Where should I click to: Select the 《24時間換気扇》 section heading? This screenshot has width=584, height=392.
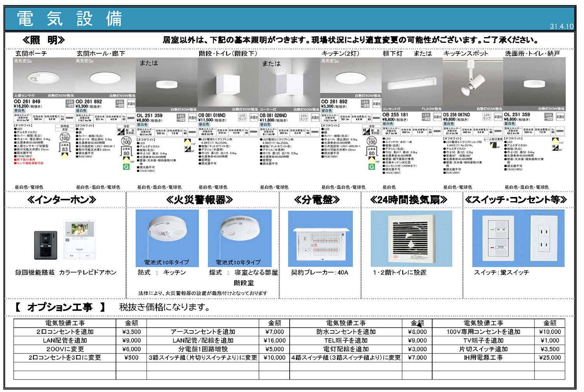[x=409, y=200]
